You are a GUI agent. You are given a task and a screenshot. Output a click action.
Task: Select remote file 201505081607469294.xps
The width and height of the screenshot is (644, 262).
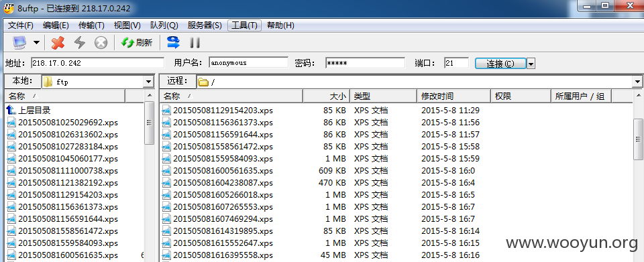[223, 219]
